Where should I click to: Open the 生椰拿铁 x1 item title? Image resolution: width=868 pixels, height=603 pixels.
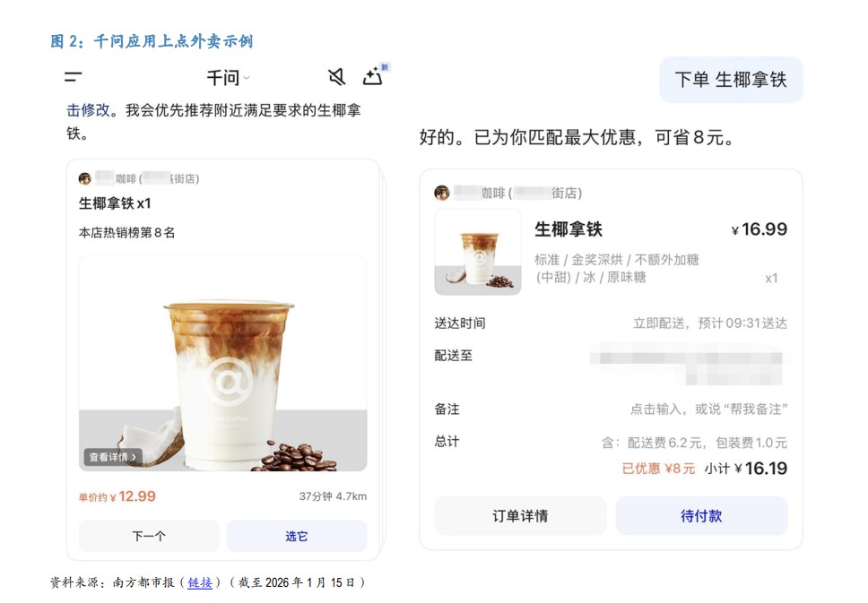click(x=115, y=203)
